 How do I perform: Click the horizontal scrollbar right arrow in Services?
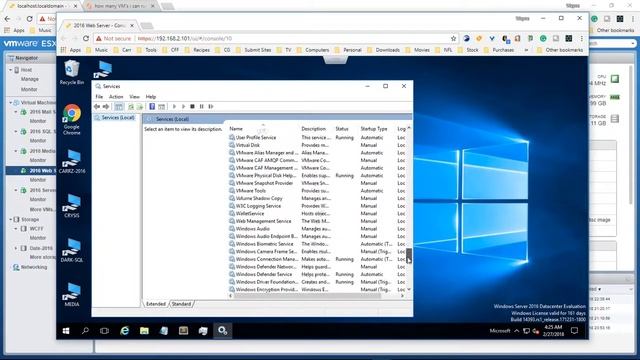click(x=402, y=296)
